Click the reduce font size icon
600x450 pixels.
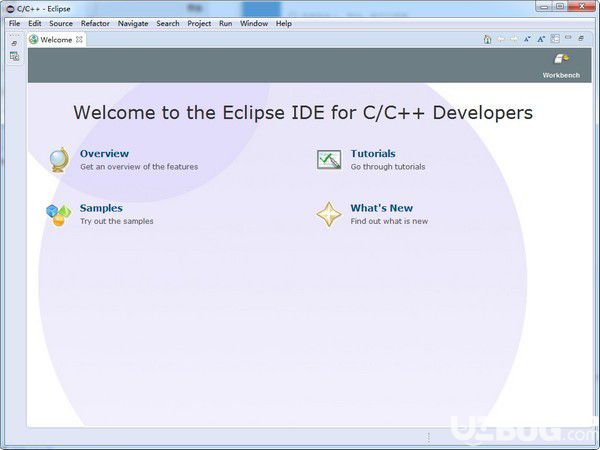point(528,39)
